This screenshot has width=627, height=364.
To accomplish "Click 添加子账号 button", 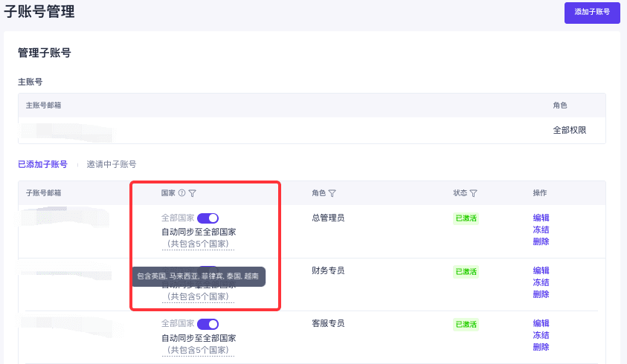I will pyautogui.click(x=592, y=13).
